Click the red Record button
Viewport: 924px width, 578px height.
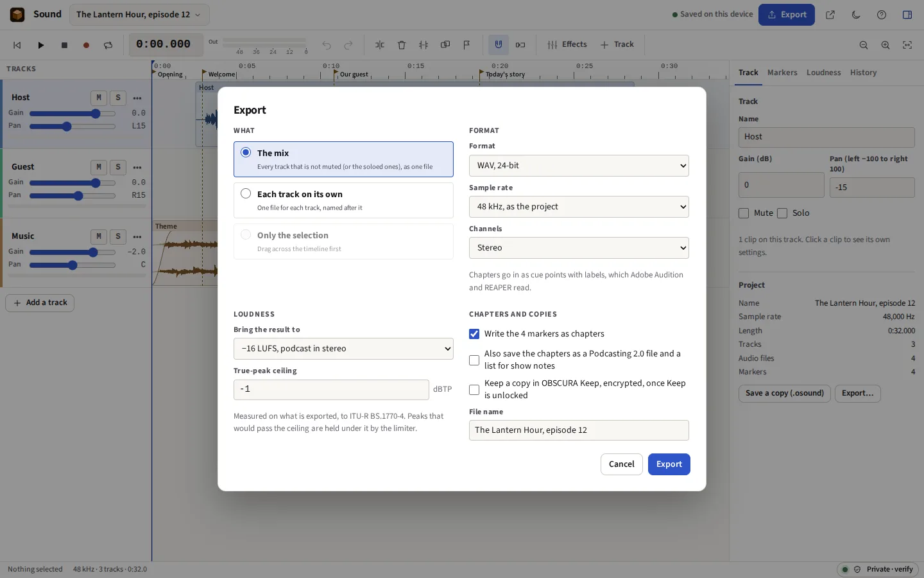(86, 45)
